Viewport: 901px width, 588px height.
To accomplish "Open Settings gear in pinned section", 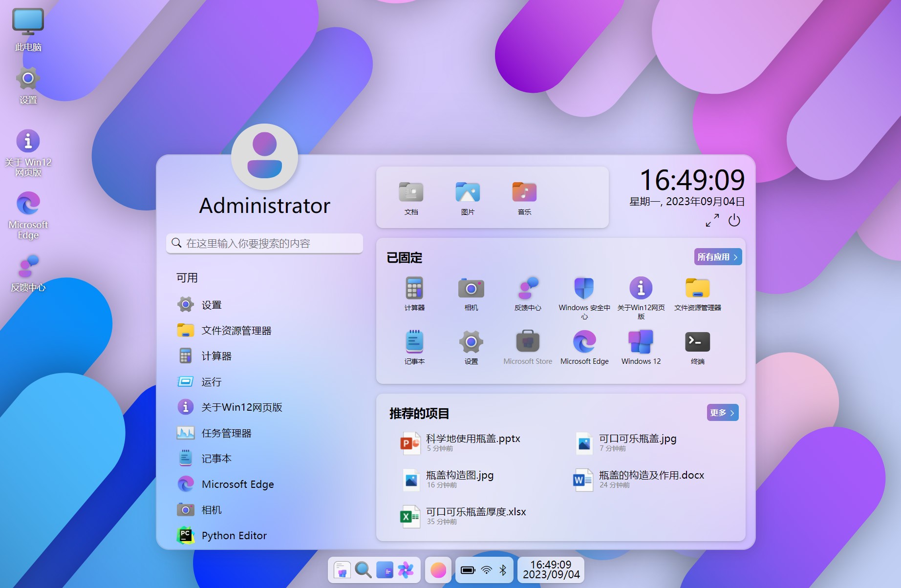I will click(x=471, y=347).
